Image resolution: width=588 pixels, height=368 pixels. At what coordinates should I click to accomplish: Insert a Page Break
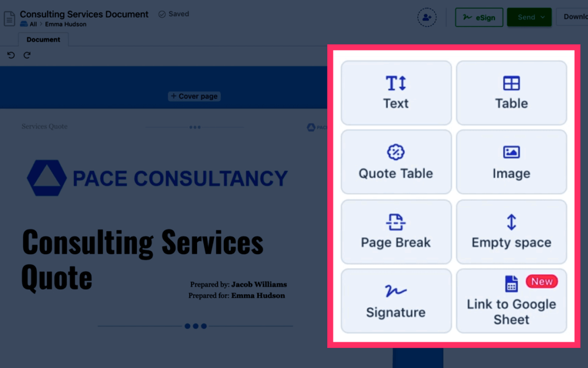coord(396,232)
